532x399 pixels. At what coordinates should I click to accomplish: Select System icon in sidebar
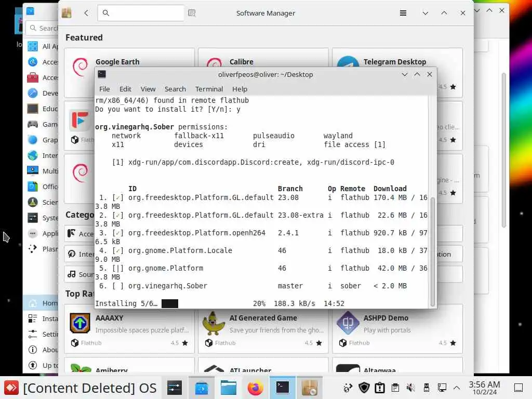(x=33, y=218)
